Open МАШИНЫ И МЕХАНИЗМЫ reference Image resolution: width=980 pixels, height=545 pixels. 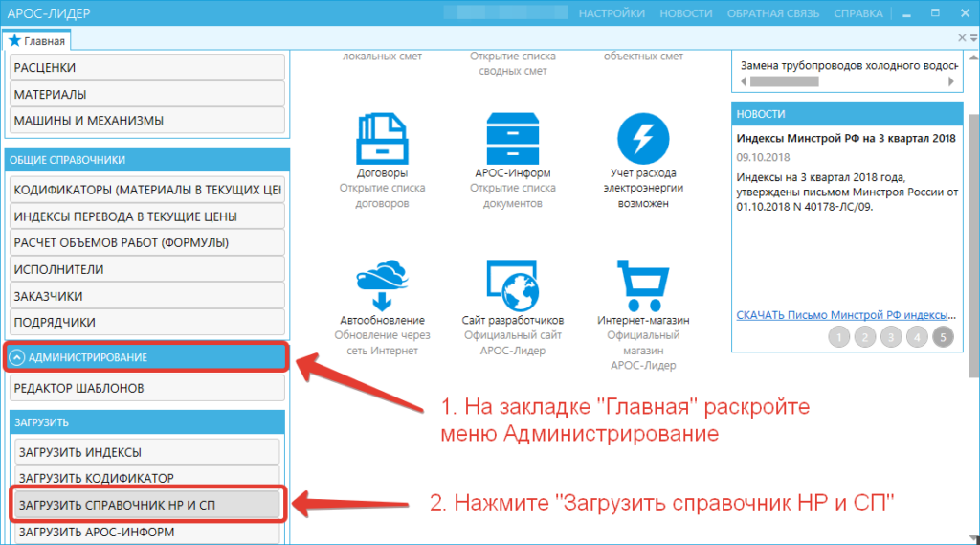146,120
